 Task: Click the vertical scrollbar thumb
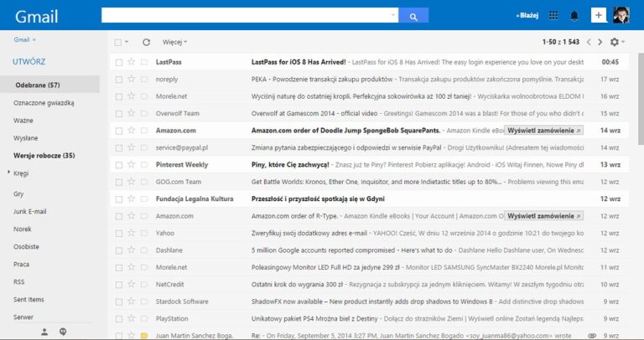tap(641, 99)
